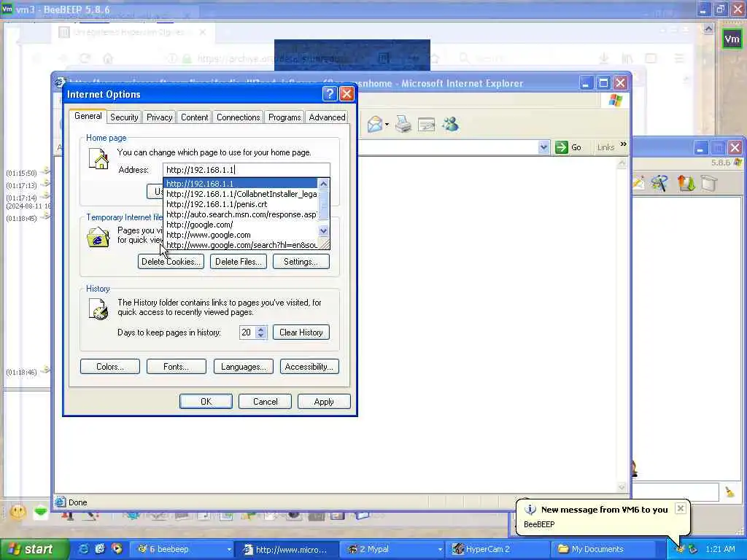Close the New message balloon notification
The height and width of the screenshot is (560, 747).
(x=681, y=508)
